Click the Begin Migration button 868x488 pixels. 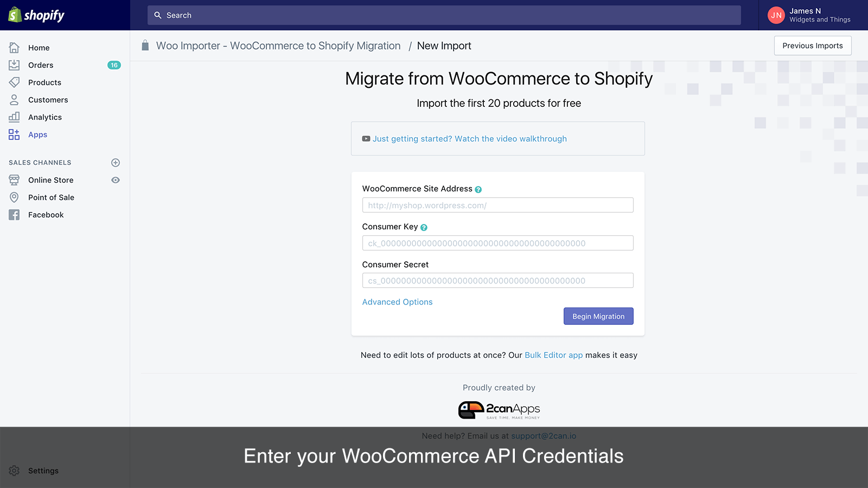(x=598, y=316)
